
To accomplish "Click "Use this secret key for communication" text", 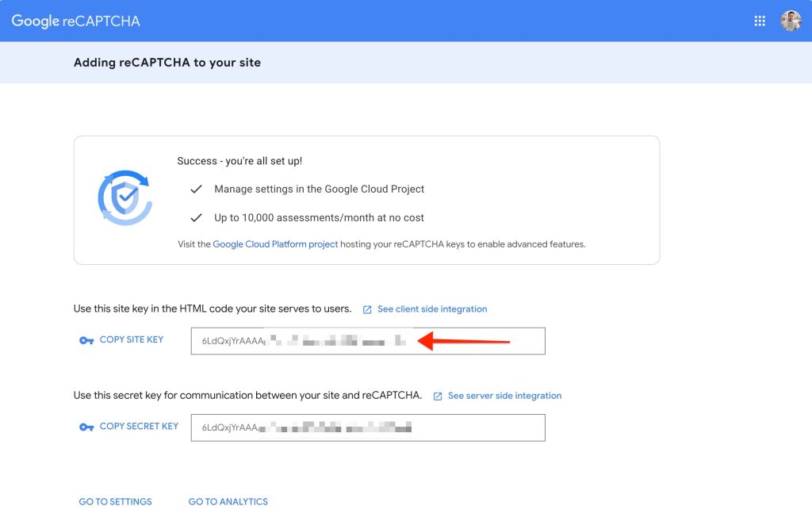I will pyautogui.click(x=247, y=395).
